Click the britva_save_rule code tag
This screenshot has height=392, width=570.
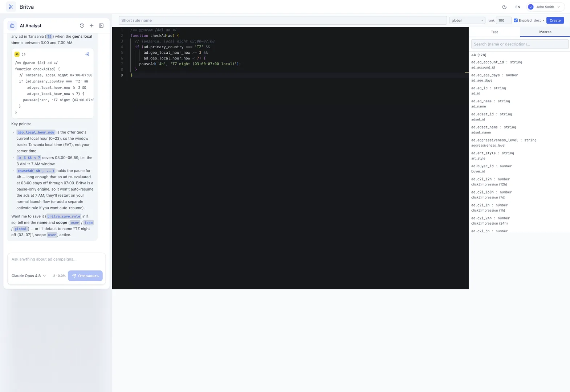coord(64,216)
